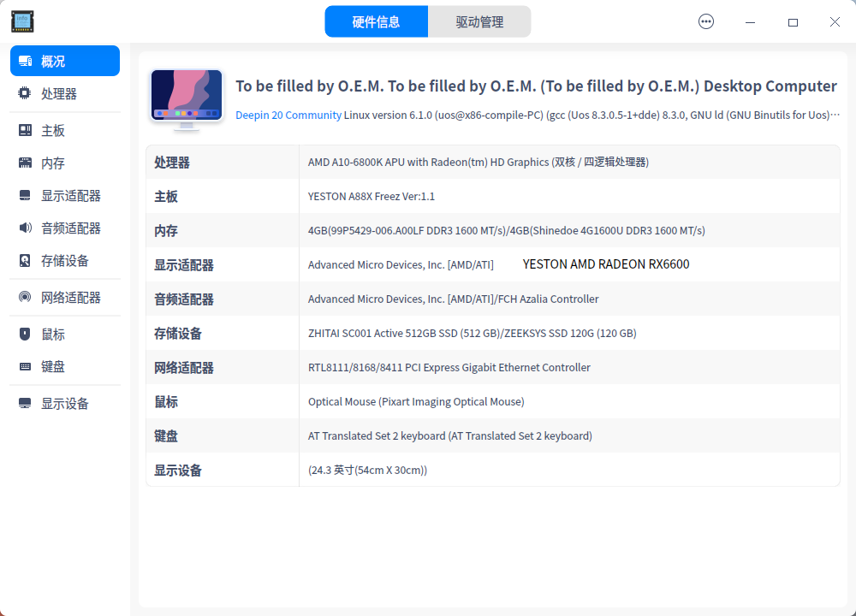Select the 处理器 sidebar icon
Screen dimensions: 856x616
coord(25,93)
